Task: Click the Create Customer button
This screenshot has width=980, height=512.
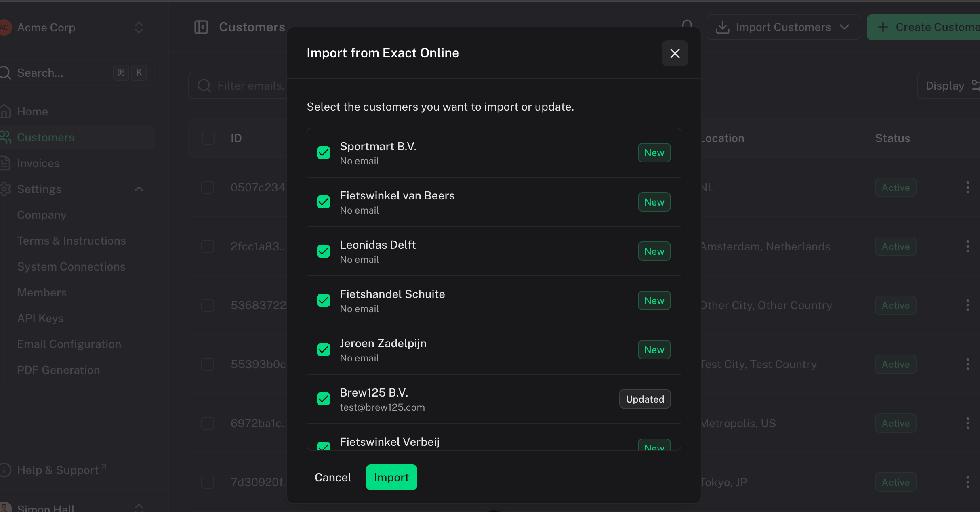Action: 924,27
